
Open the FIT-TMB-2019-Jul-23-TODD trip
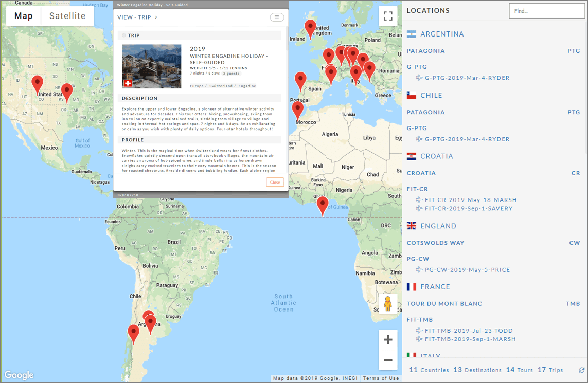pyautogui.click(x=468, y=331)
